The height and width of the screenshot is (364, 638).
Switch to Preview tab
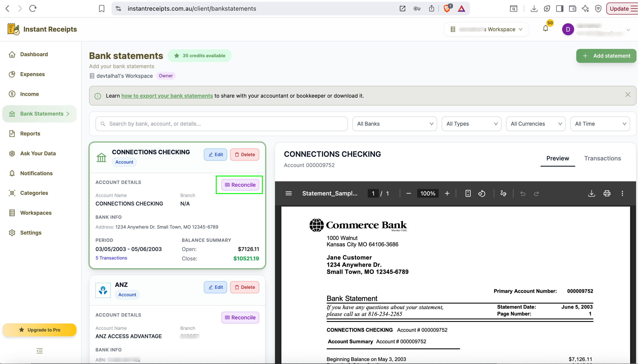(x=557, y=158)
